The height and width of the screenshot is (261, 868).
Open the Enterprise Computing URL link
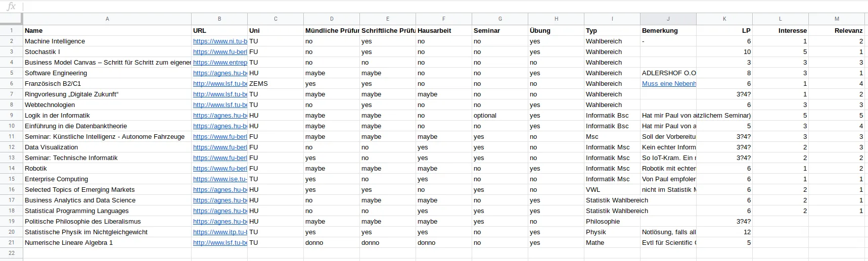click(x=220, y=179)
